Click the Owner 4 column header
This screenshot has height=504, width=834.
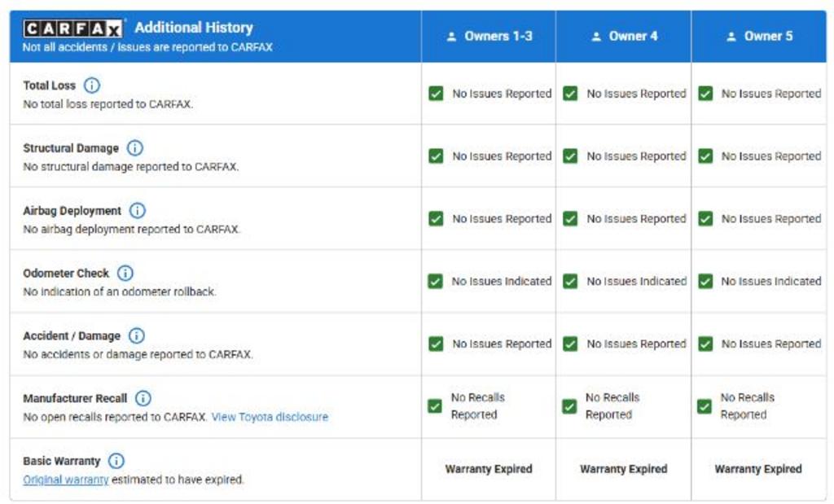click(x=624, y=37)
